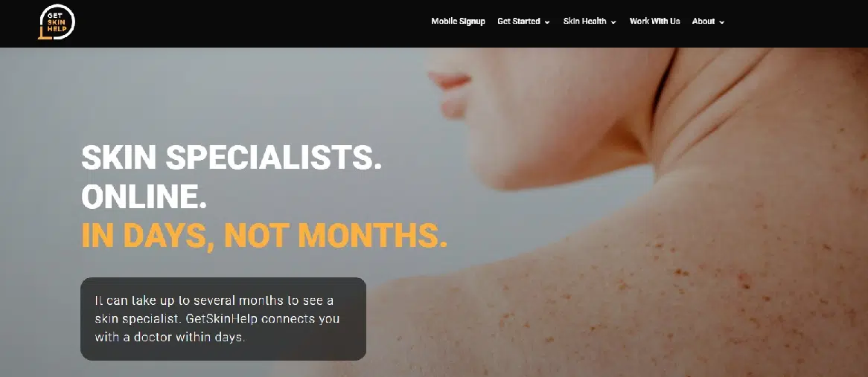Click the ONLINE headline line
This screenshot has height=377, width=868.
144,197
